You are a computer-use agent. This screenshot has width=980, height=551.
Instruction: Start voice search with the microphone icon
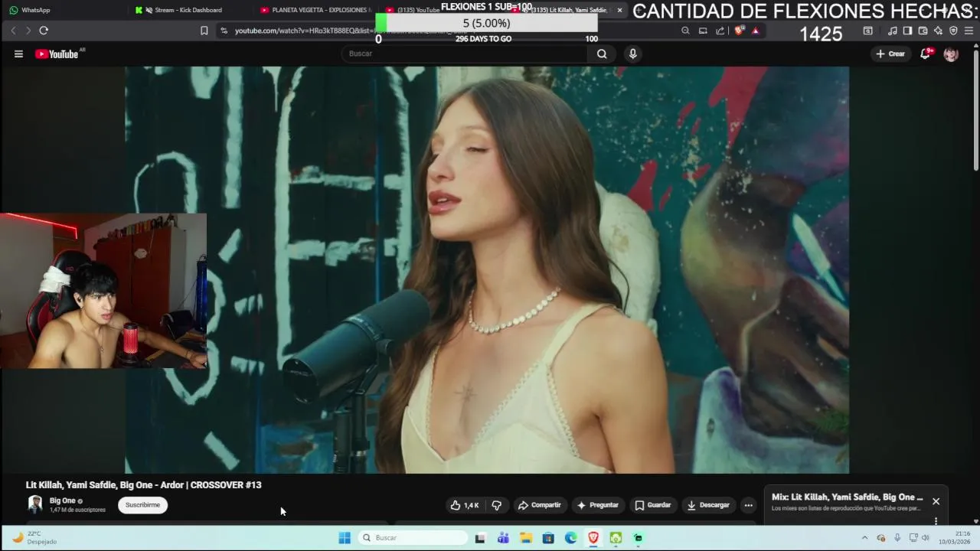(632, 54)
